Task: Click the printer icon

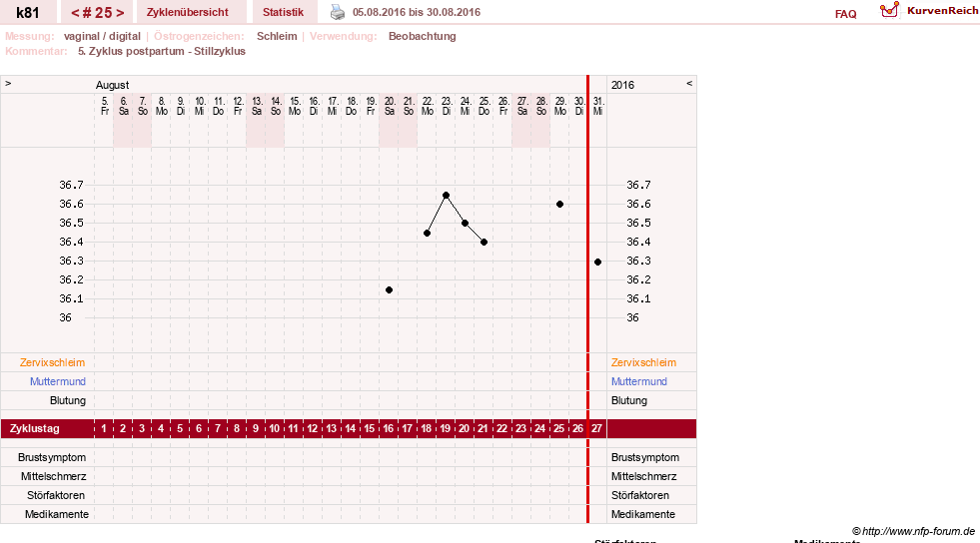Action: click(x=338, y=12)
